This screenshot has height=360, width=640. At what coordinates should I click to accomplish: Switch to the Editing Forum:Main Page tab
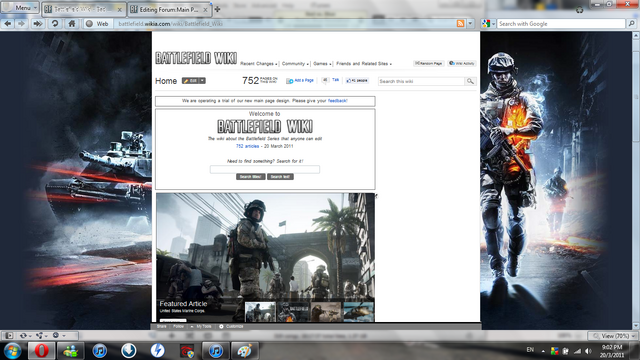point(169,9)
